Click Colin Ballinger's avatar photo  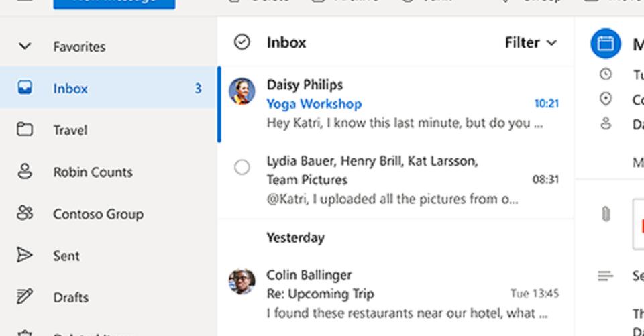241,282
